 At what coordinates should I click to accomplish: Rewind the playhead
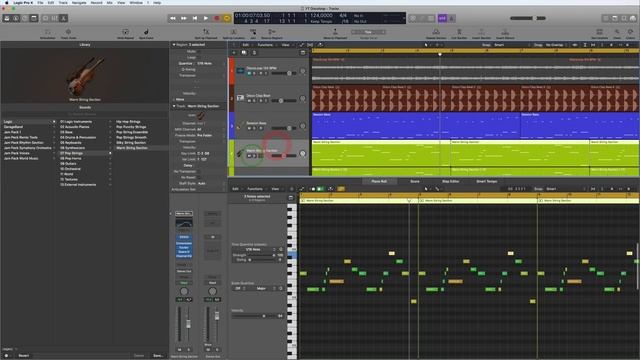(173, 18)
